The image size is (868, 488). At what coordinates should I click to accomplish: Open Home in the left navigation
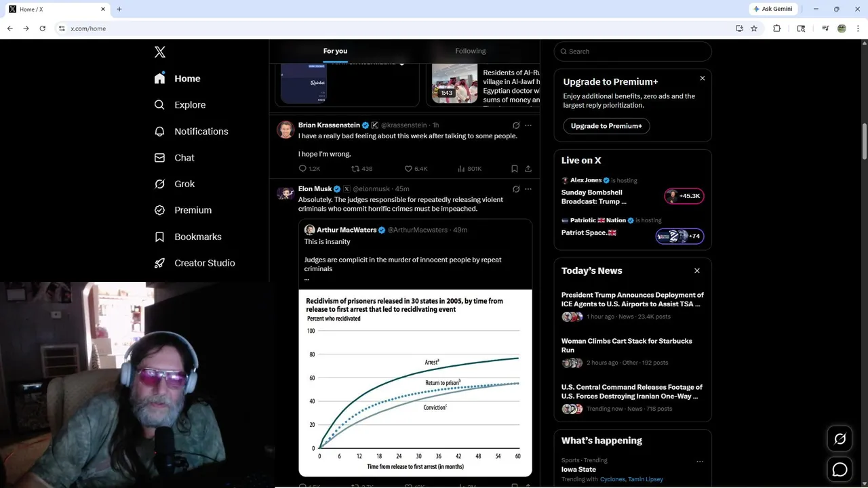click(177, 79)
